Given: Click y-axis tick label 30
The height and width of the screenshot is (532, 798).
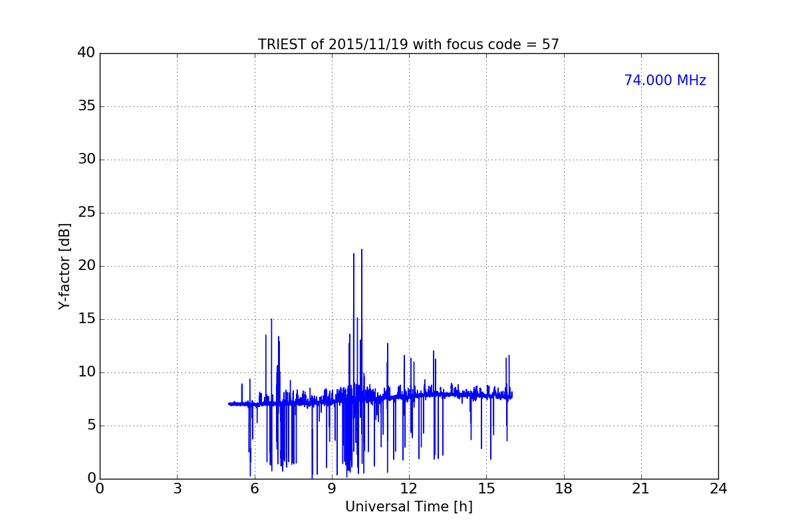Looking at the screenshot, I should coord(86,160).
